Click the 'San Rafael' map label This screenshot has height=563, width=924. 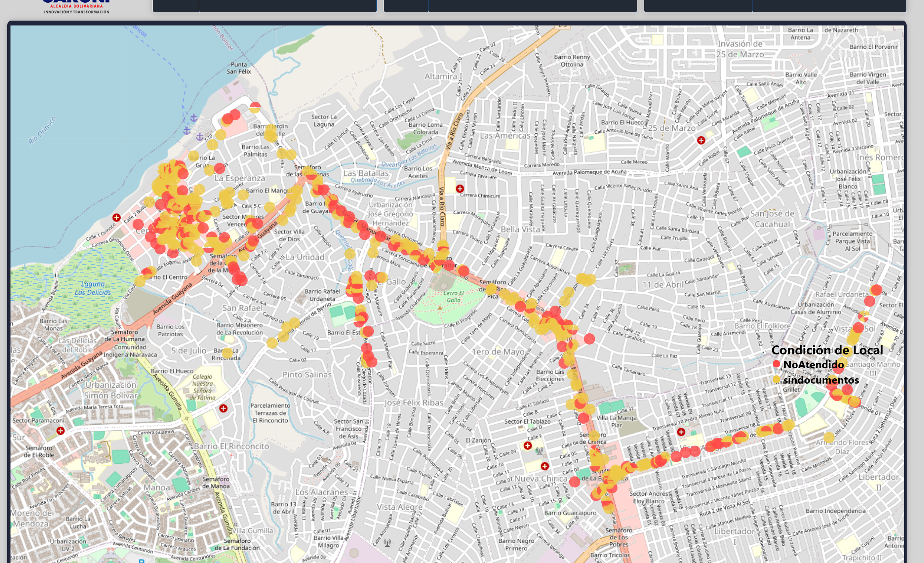pos(242,308)
